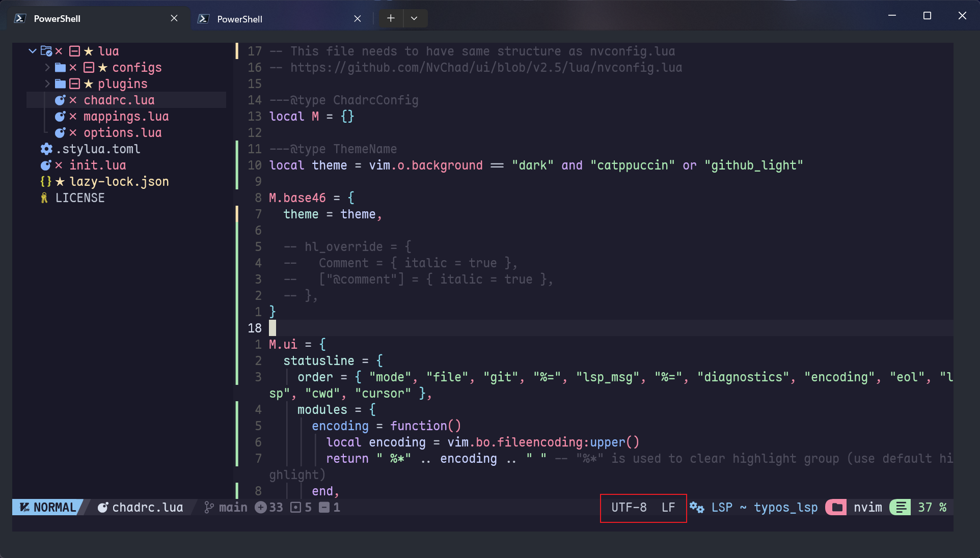Switch to the second PowerShell tab
This screenshot has width=980, height=558.
(239, 19)
